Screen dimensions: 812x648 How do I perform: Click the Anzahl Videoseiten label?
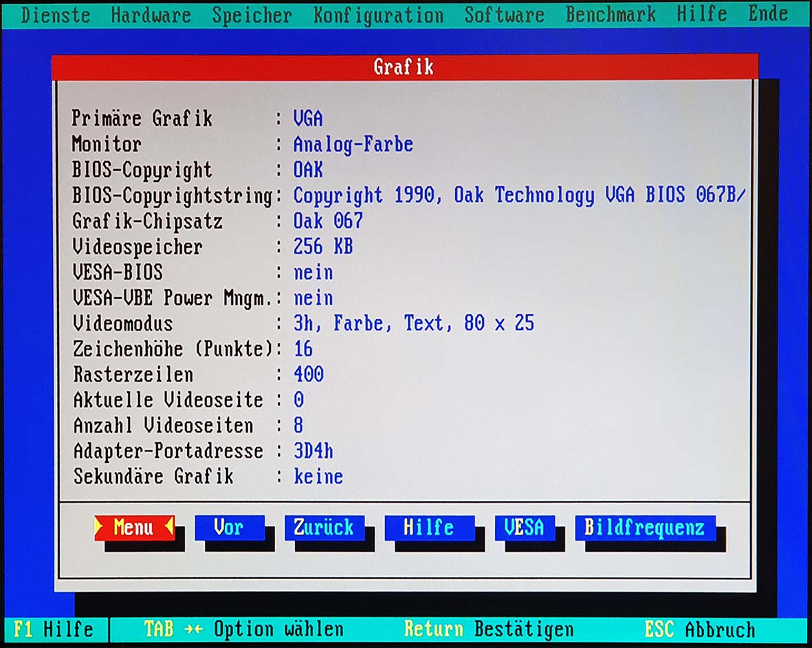(163, 425)
